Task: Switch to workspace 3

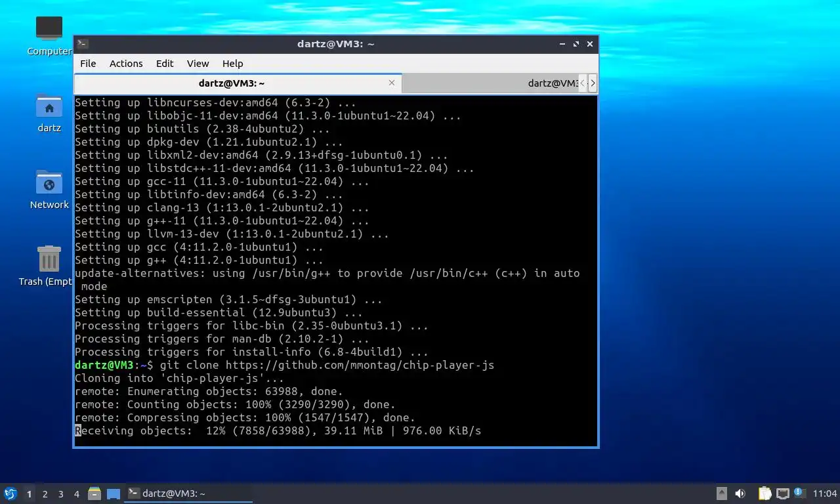Action: point(60,493)
